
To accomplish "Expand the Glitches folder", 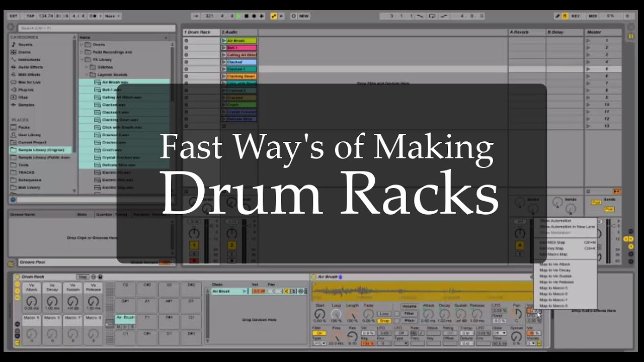I will (87, 67).
